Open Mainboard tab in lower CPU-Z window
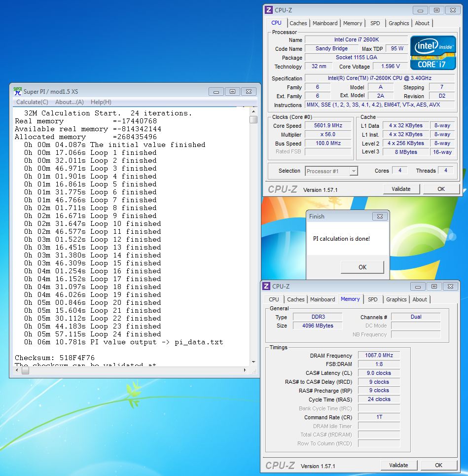 tap(323, 299)
